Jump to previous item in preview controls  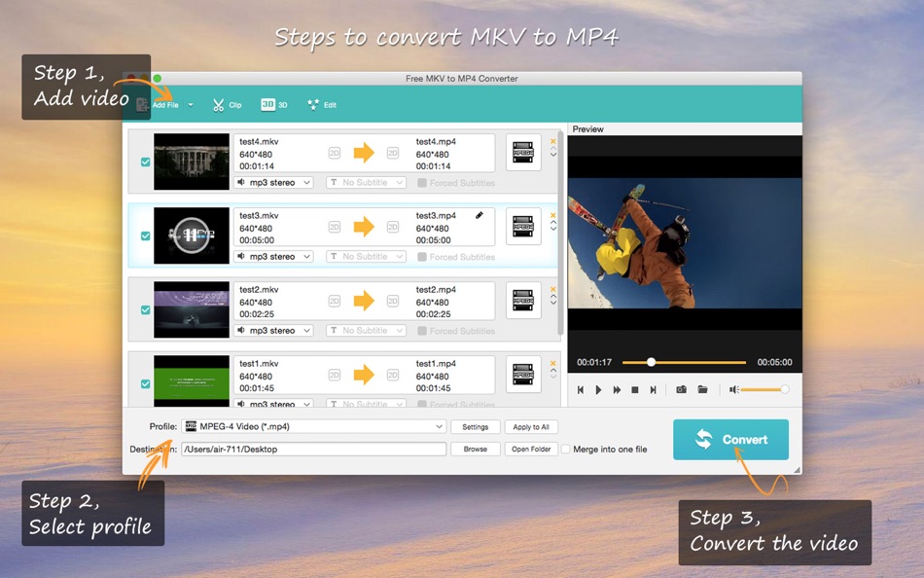(x=581, y=390)
